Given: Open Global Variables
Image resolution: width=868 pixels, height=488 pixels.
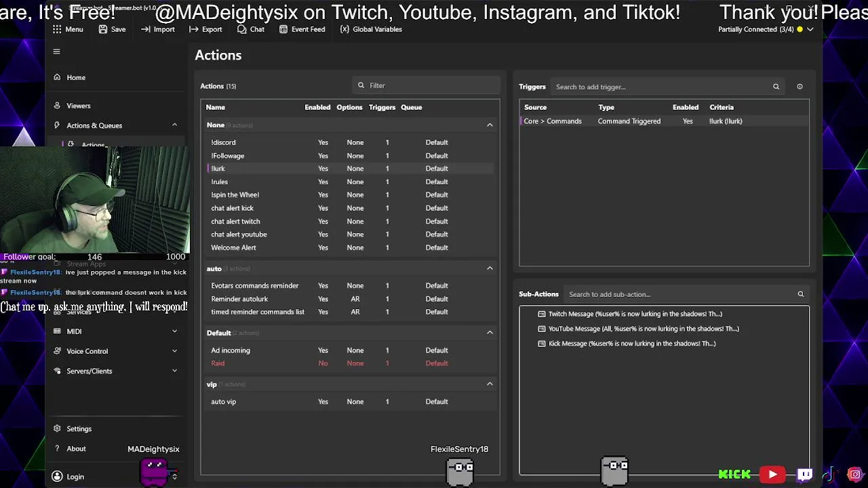Looking at the screenshot, I should 371,29.
